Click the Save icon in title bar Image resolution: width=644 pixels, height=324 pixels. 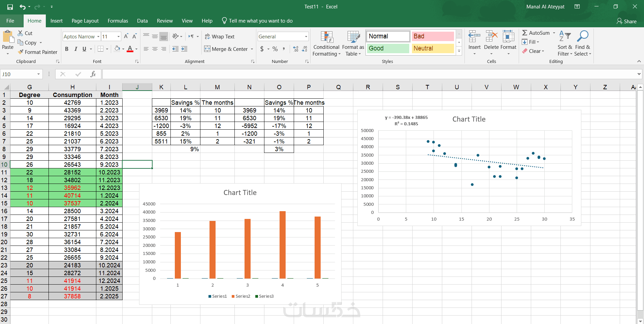pyautogui.click(x=10, y=7)
